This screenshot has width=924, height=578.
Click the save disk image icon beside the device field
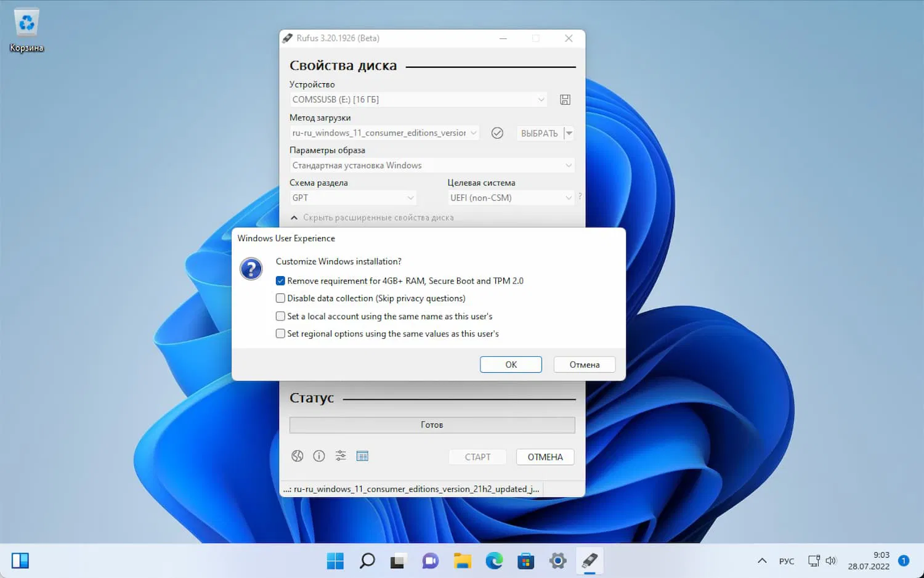565,100
